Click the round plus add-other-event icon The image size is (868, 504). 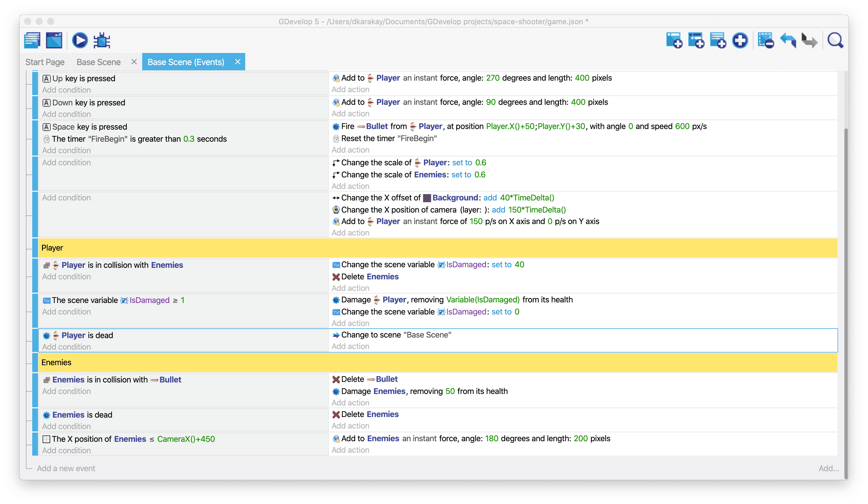tap(740, 40)
